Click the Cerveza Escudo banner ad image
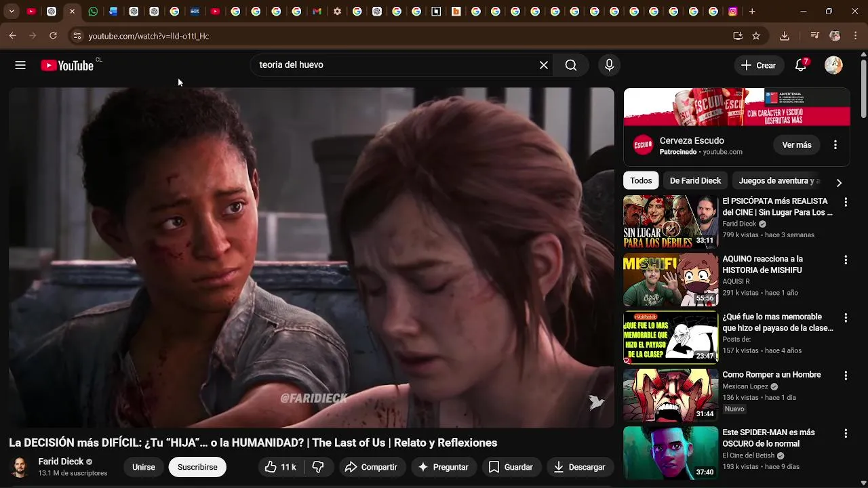The height and width of the screenshot is (488, 868). click(x=736, y=107)
